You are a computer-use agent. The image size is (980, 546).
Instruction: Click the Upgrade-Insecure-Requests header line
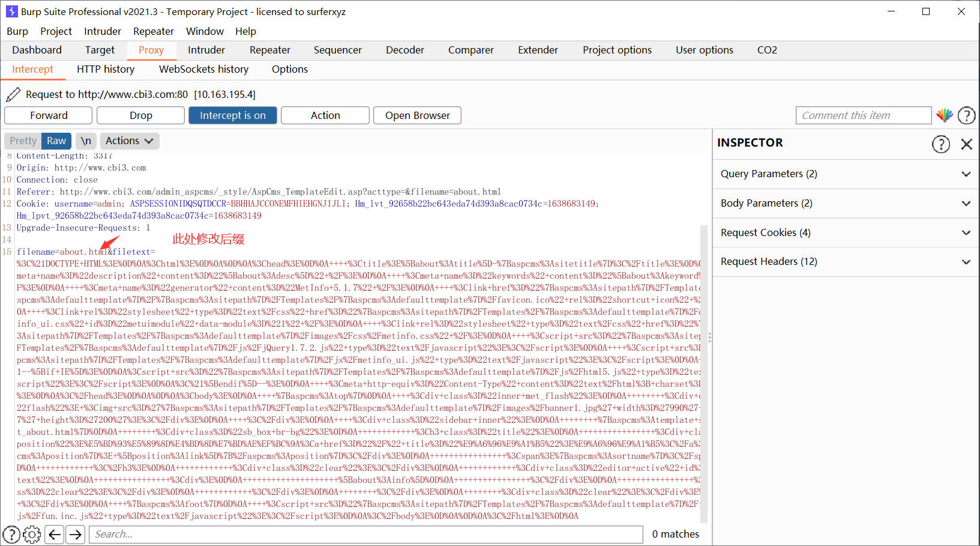coord(83,228)
